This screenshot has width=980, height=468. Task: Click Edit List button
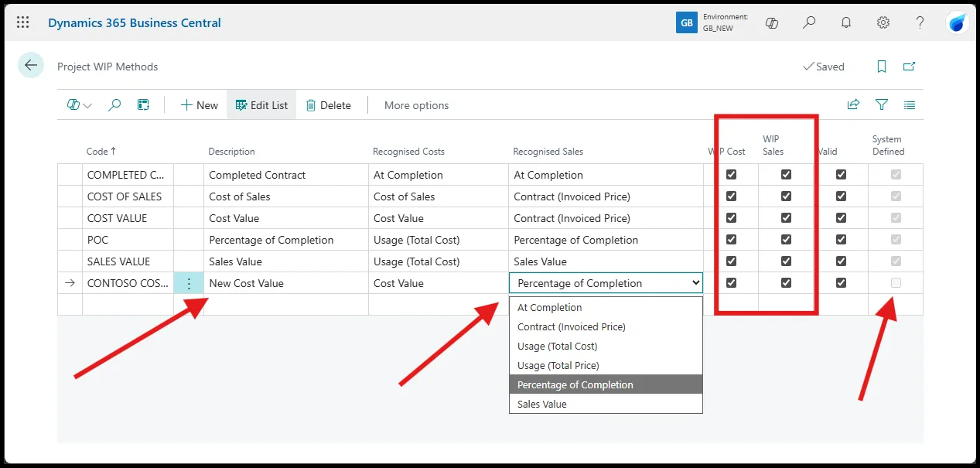pyautogui.click(x=261, y=105)
